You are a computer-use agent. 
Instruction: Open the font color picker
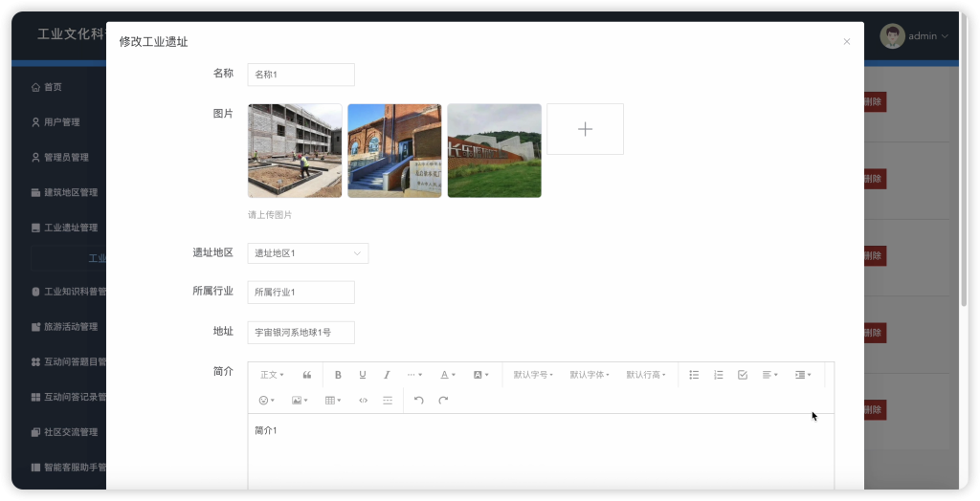pyautogui.click(x=448, y=375)
